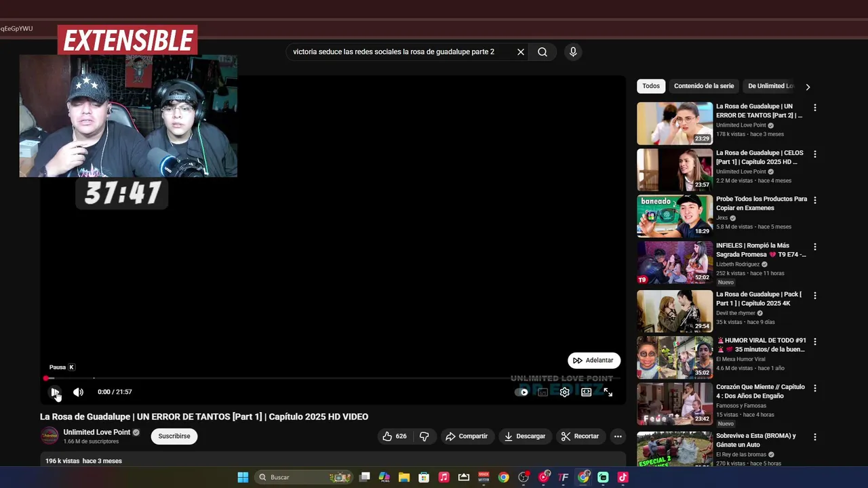Open Sobrevive a Esta (BROMA) video title

pyautogui.click(x=756, y=440)
